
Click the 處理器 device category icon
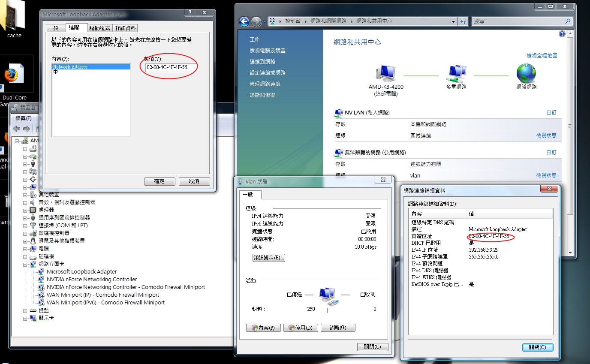click(33, 210)
